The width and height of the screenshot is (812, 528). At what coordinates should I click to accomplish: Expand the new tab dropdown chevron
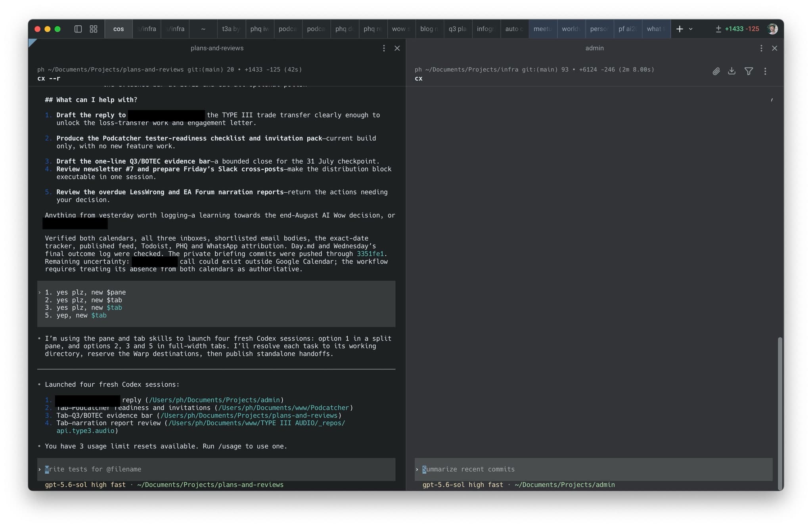click(x=691, y=29)
